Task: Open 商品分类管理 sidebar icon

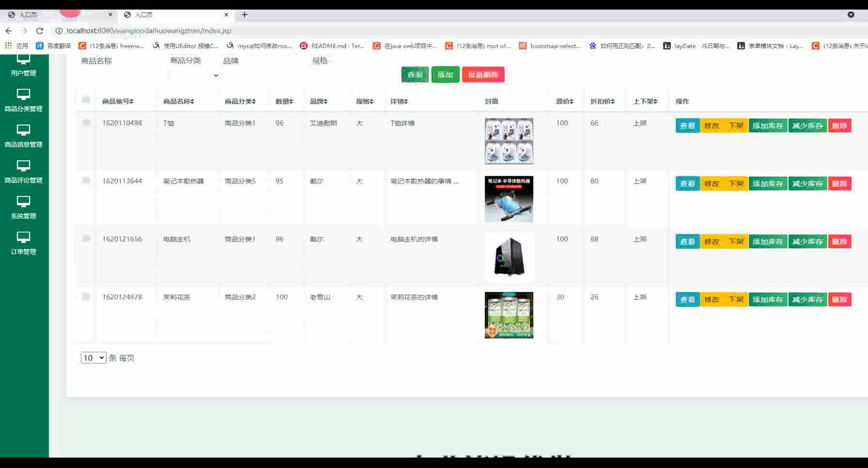Action: coord(23,94)
